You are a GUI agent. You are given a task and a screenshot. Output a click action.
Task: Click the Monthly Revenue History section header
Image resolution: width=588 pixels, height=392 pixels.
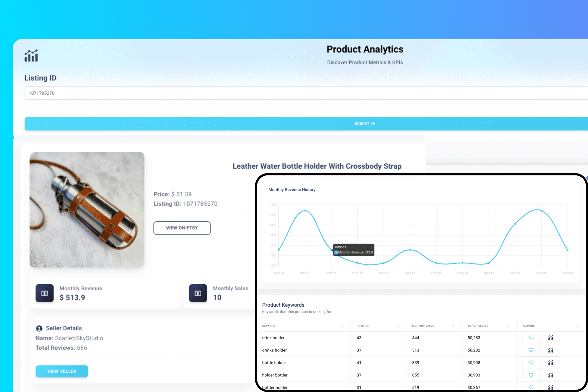(x=292, y=190)
